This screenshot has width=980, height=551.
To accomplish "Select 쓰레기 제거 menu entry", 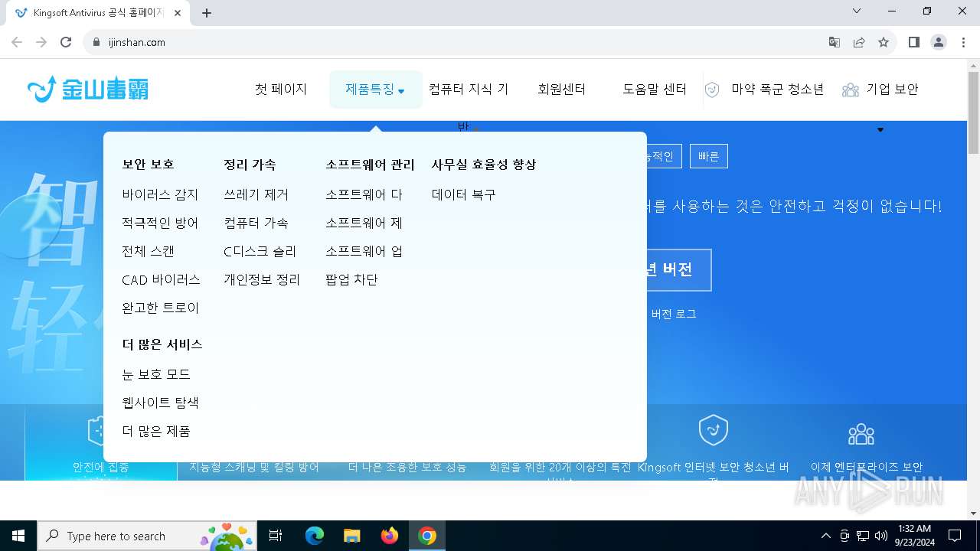I will [x=256, y=194].
